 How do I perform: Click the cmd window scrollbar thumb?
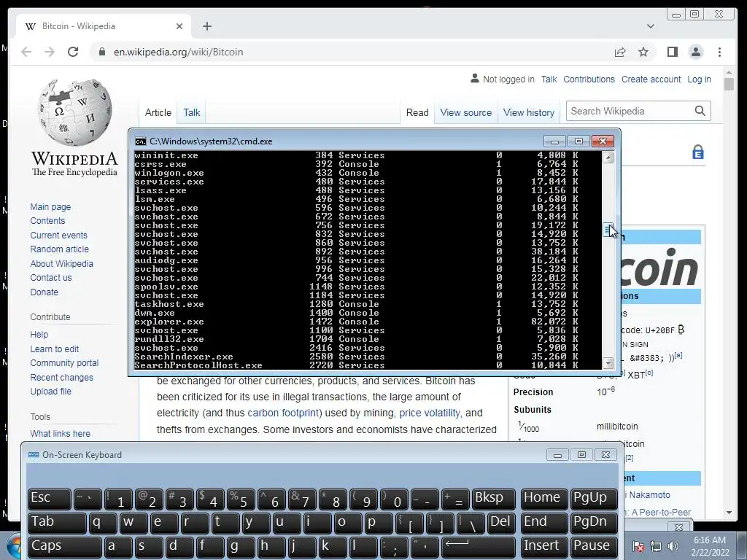coord(608,230)
